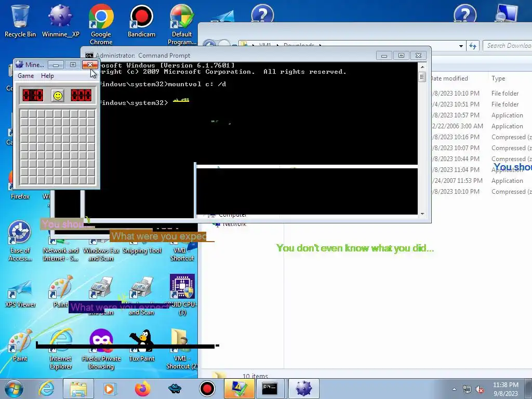Click the Windows Start orb
The width and height of the screenshot is (532, 399).
[14, 389]
